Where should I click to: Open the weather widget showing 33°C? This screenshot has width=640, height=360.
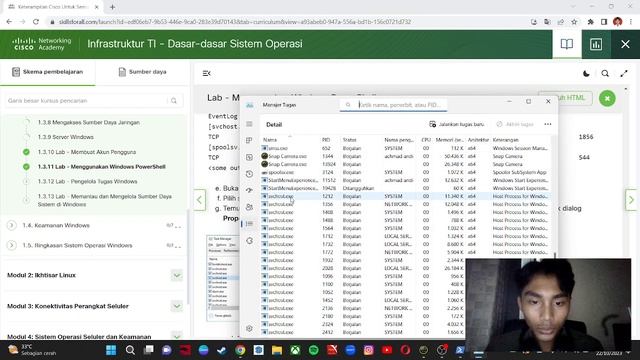32,350
